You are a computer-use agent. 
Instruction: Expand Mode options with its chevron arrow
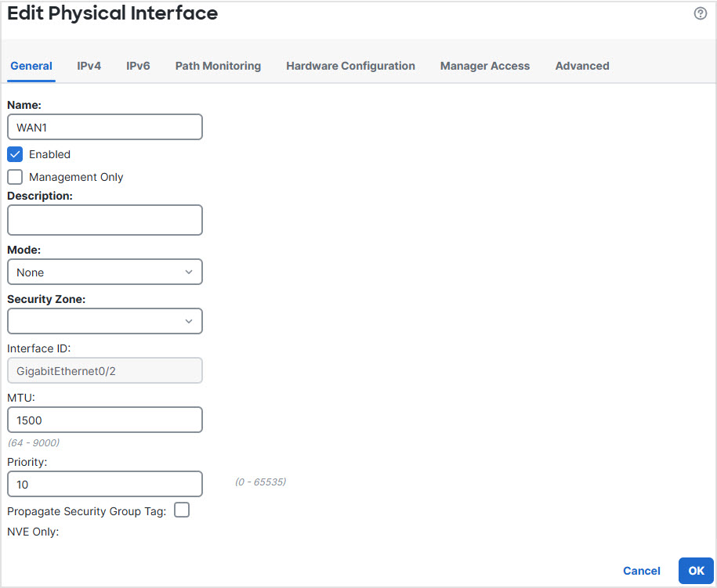point(189,272)
